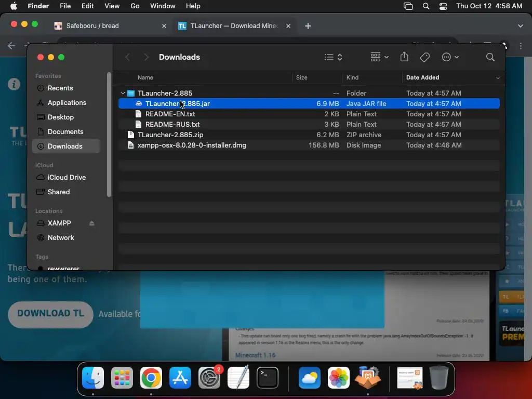Open App Store from the dock
532x399 pixels.
(180, 378)
